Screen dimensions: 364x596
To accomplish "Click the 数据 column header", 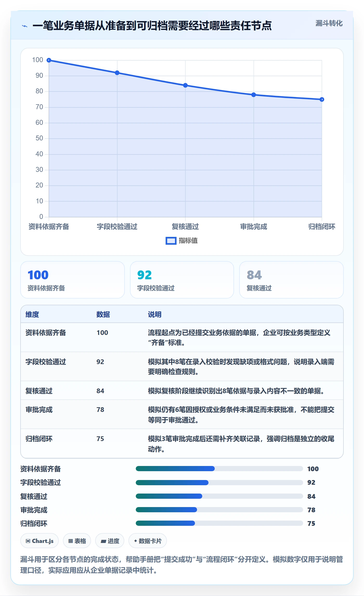I will [x=103, y=315].
